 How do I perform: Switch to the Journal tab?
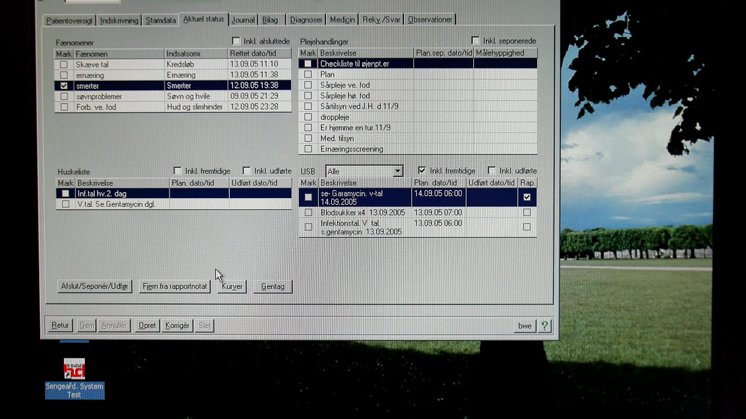point(243,19)
